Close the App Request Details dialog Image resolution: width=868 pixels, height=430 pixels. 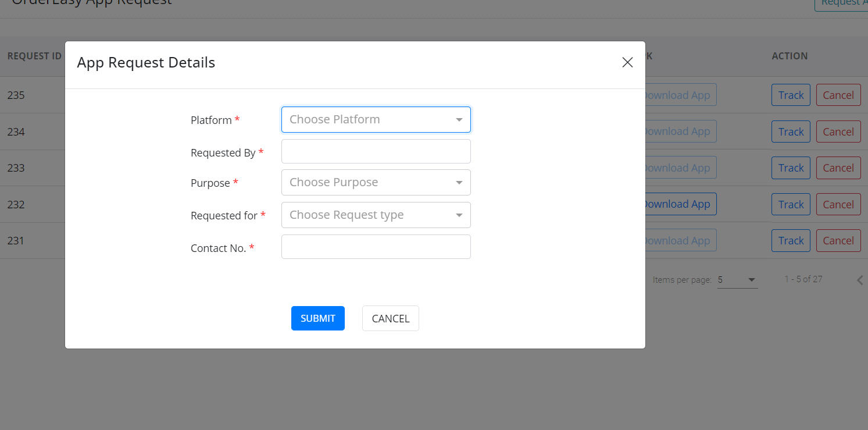coord(627,63)
